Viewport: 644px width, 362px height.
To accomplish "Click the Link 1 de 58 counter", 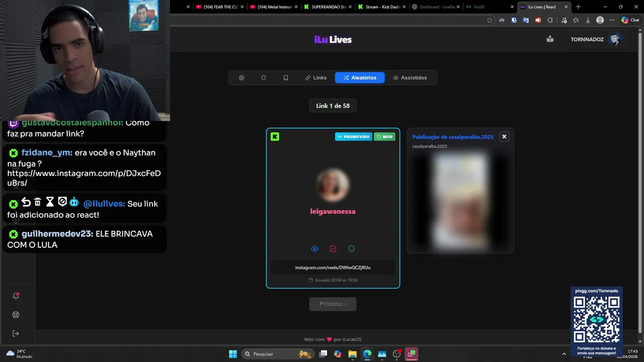I will pos(333,106).
